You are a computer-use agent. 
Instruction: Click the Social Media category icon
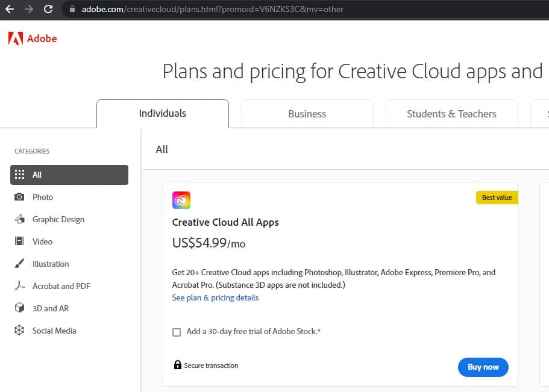click(x=19, y=331)
